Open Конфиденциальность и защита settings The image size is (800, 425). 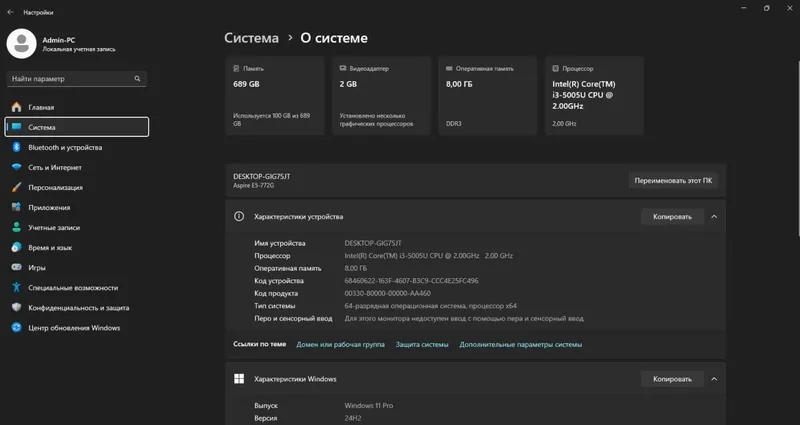pyautogui.click(x=77, y=308)
